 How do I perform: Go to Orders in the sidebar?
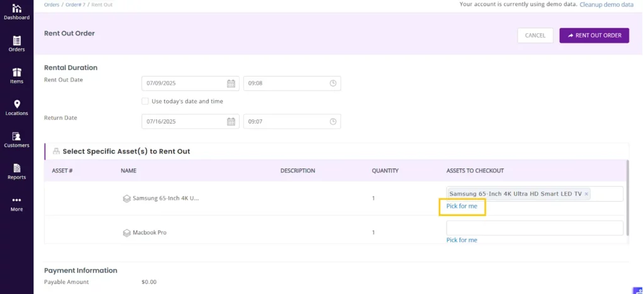pos(16,43)
